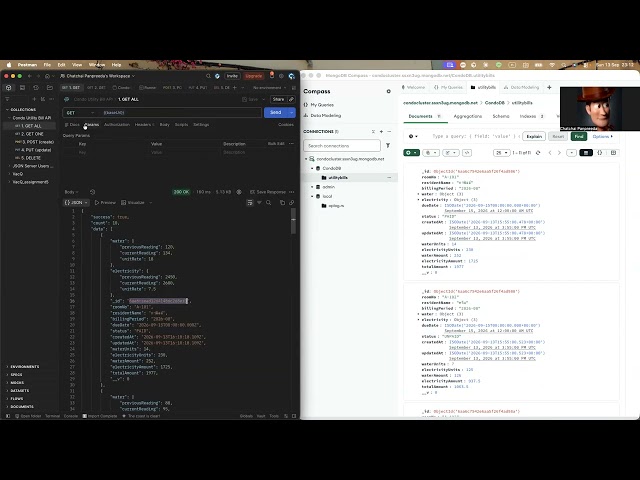Expand the JSON Server Users collection

tap(9, 166)
